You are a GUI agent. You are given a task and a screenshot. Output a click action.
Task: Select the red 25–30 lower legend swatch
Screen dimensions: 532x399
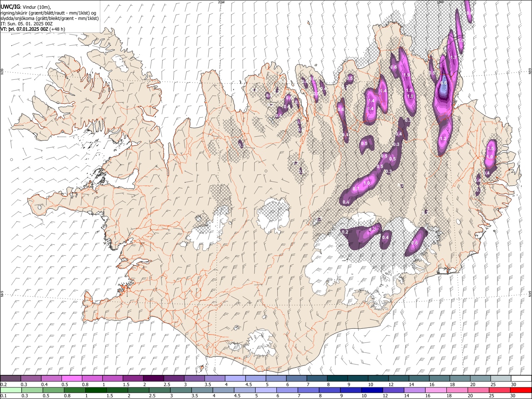(x=499, y=390)
